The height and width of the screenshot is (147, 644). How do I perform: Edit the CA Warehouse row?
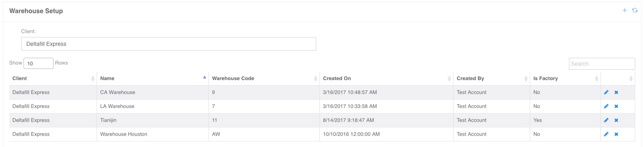tap(606, 92)
